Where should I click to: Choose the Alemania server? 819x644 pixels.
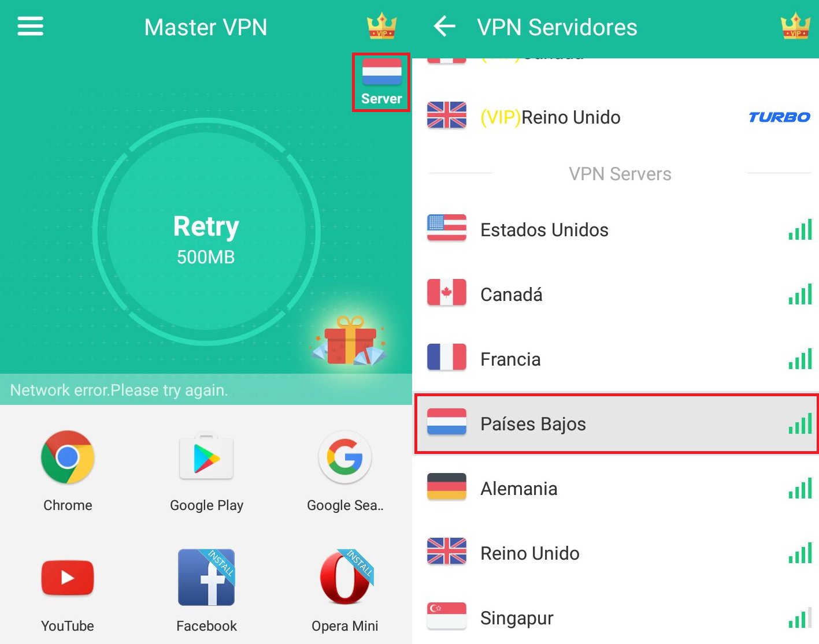pos(616,489)
